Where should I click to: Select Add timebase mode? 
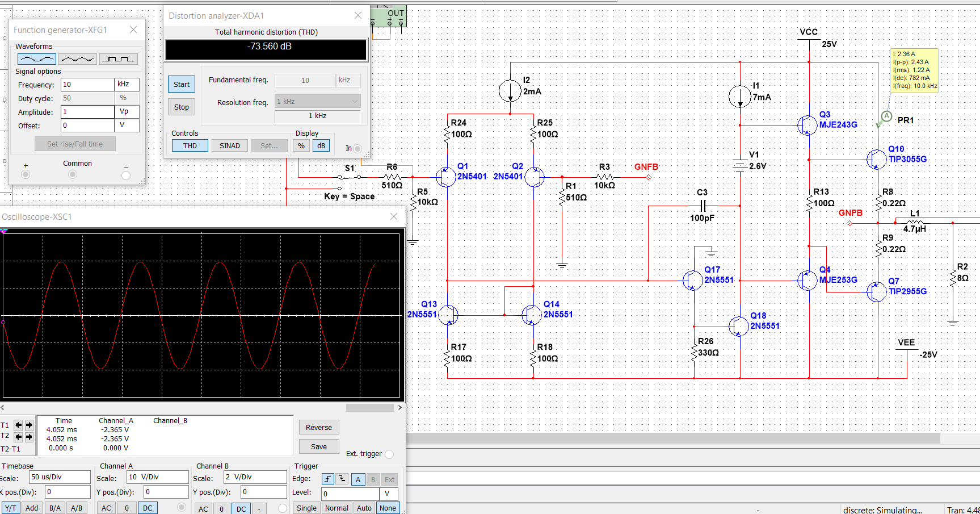tap(32, 508)
